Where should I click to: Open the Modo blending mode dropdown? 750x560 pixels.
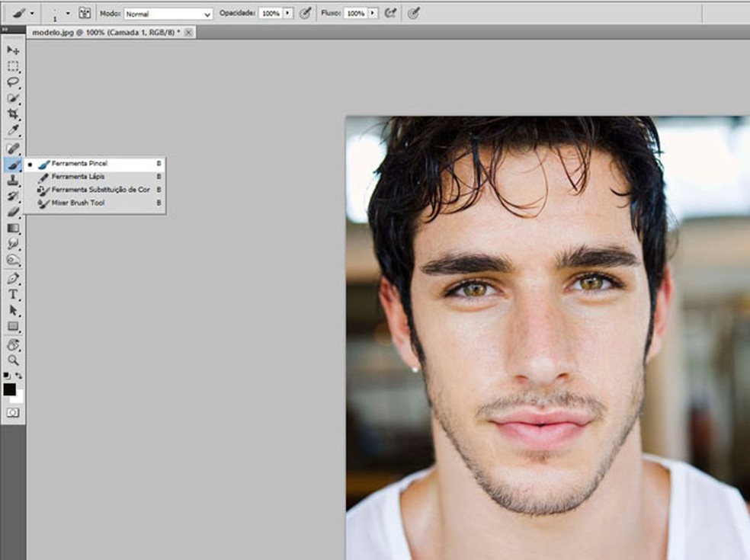pos(168,14)
